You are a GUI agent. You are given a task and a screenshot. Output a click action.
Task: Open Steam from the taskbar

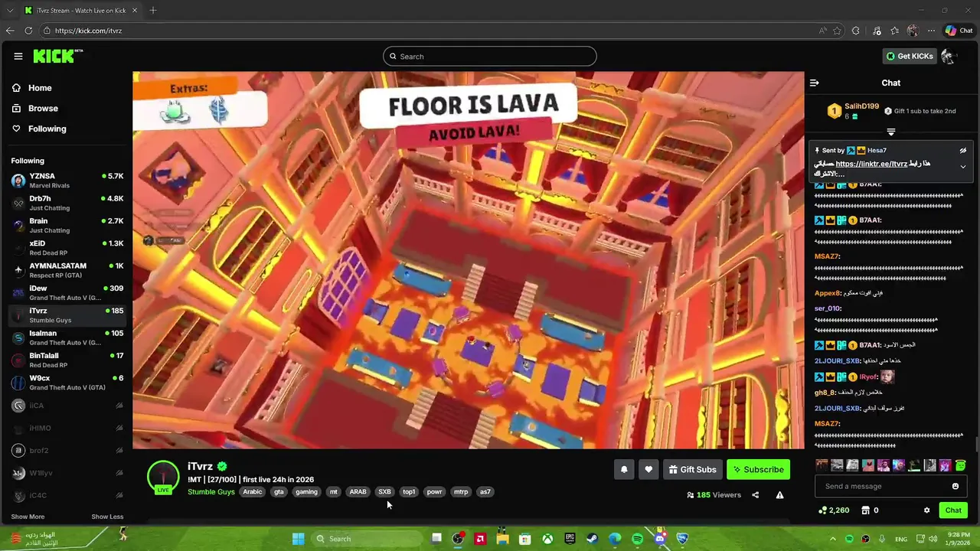click(x=593, y=539)
